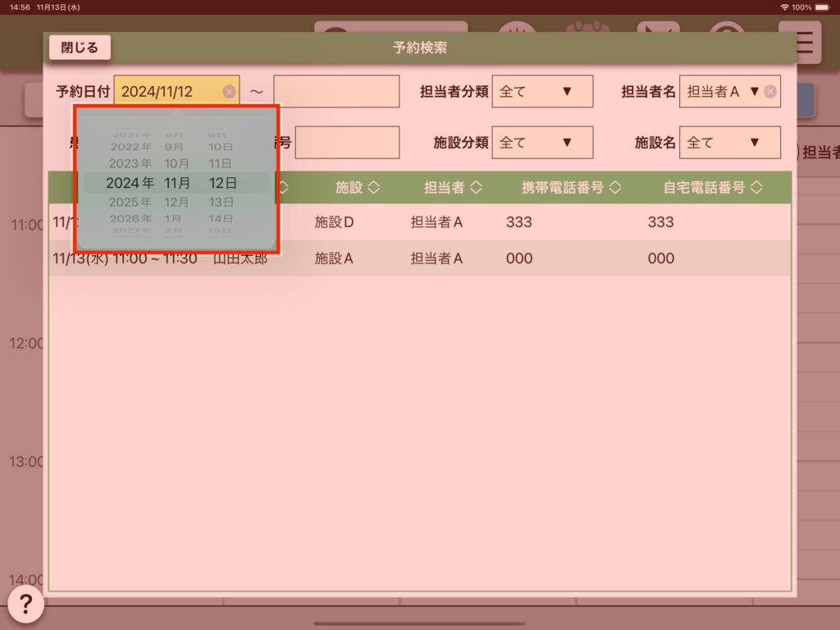Click the 閉じる button
Viewport: 840px width, 630px height.
pos(80,48)
